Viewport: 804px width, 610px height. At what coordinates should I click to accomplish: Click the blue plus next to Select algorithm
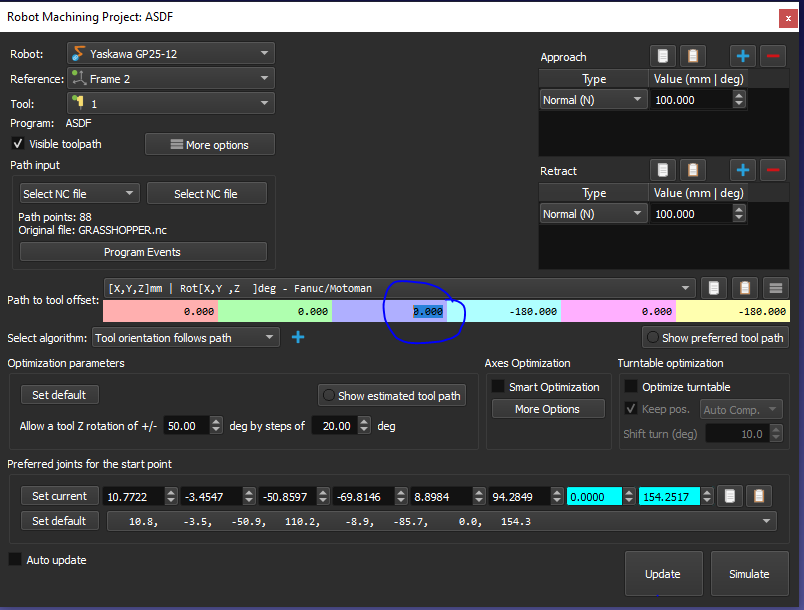tap(298, 338)
